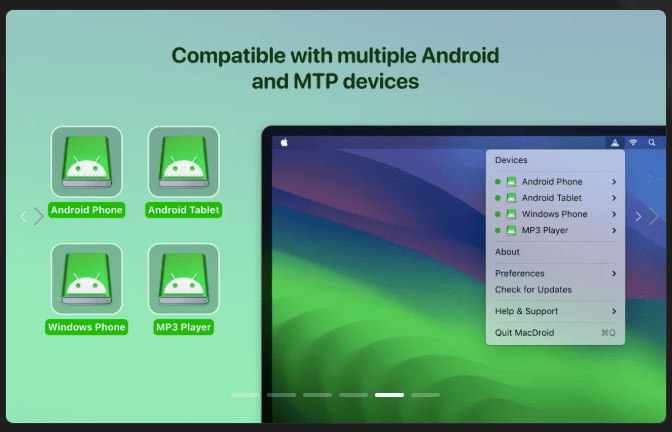Screen dimensions: 672x432
Task: Open the Help & Support menu item
Action: [555, 311]
